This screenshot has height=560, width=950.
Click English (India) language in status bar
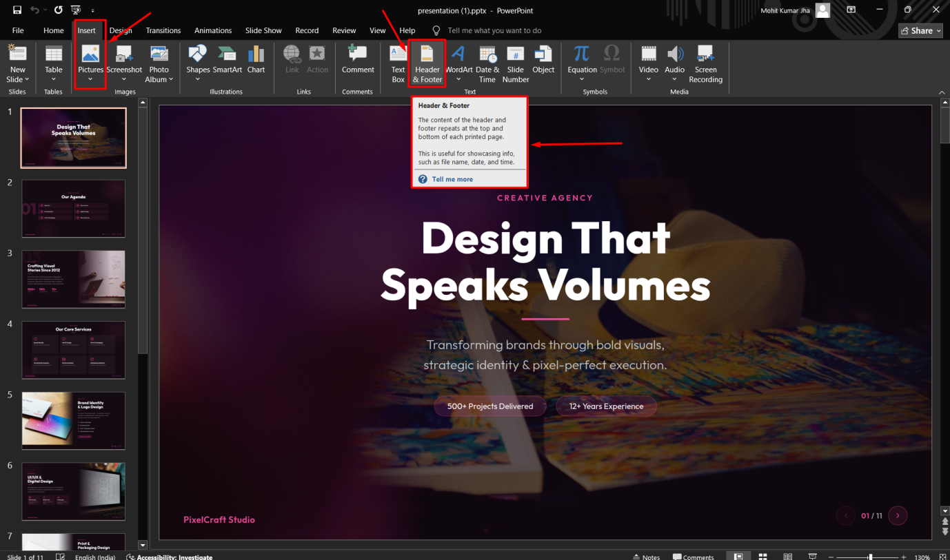click(95, 557)
